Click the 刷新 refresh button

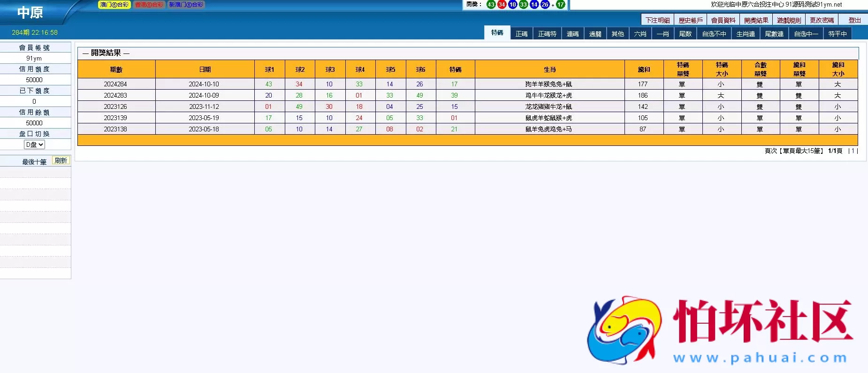(x=61, y=160)
